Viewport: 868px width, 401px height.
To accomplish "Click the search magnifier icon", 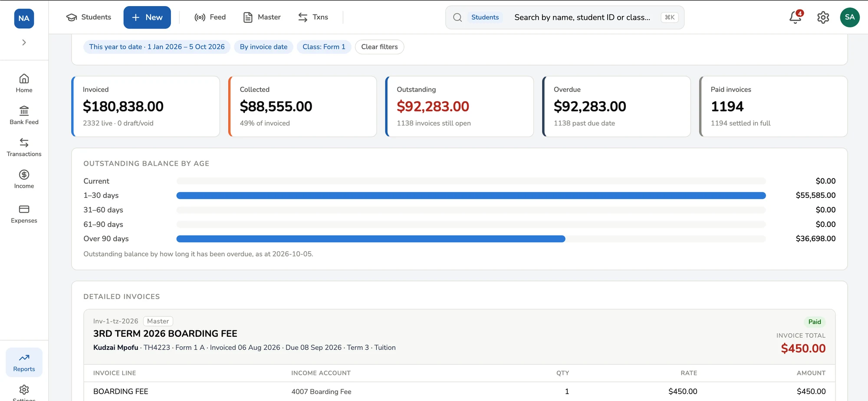I will pyautogui.click(x=457, y=17).
